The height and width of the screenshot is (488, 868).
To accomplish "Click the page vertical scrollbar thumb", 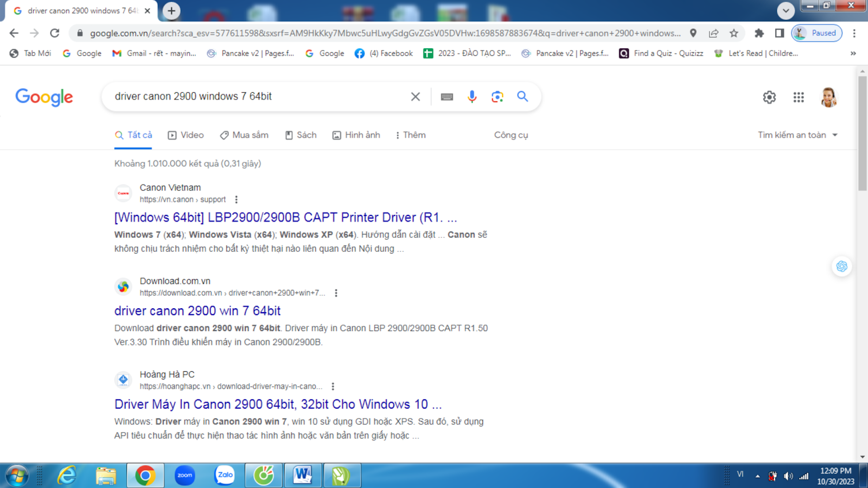I will click(x=863, y=133).
